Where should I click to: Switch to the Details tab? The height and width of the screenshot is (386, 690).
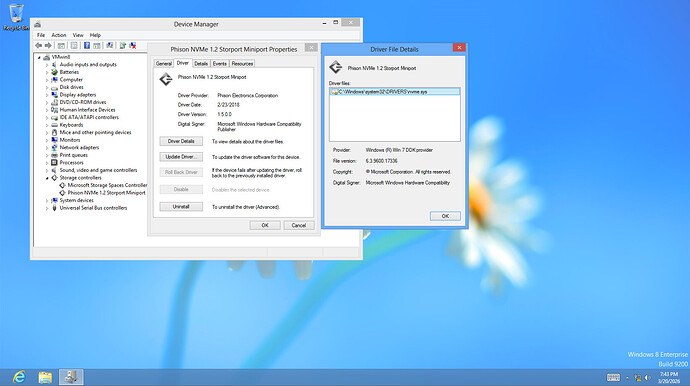coord(201,64)
